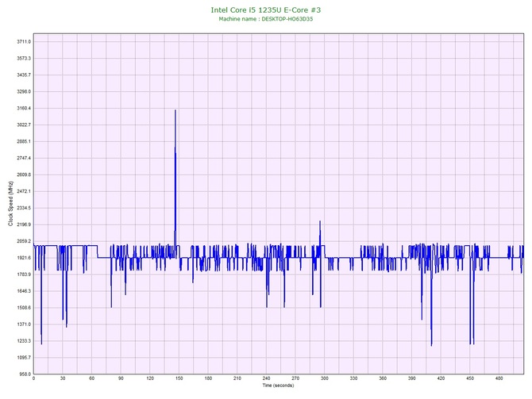532x399 pixels.
Task: Click the 'Machine name : DESKTOP-HO63D35' subtitle
Action: (266, 19)
